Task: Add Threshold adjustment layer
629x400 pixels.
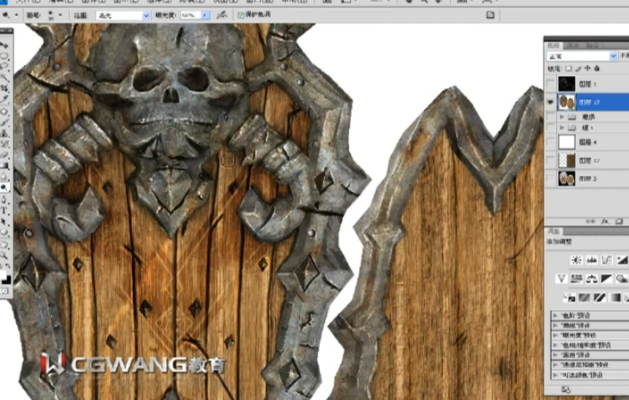Action: coord(600,297)
